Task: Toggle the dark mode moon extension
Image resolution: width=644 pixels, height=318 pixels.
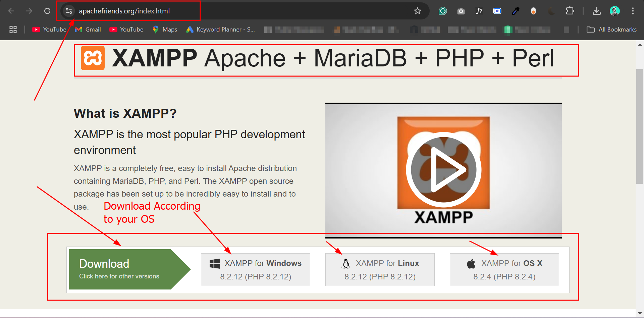Action: 551,11
